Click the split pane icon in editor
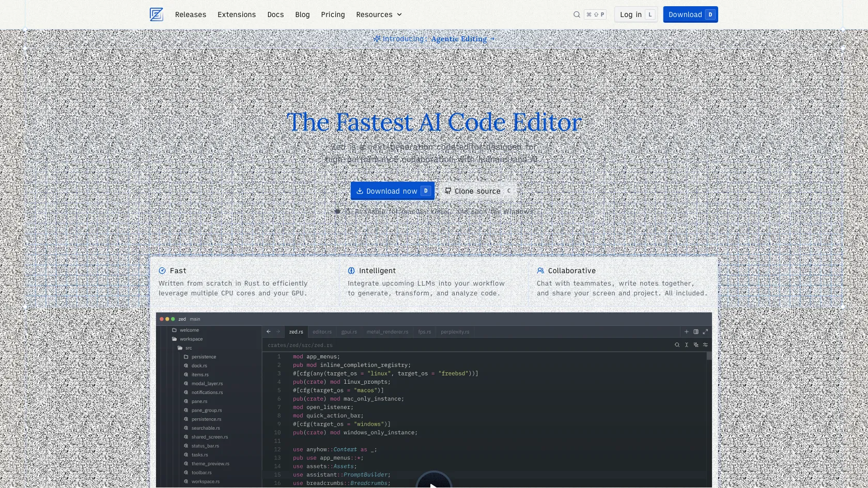The height and width of the screenshot is (488, 868). [696, 332]
